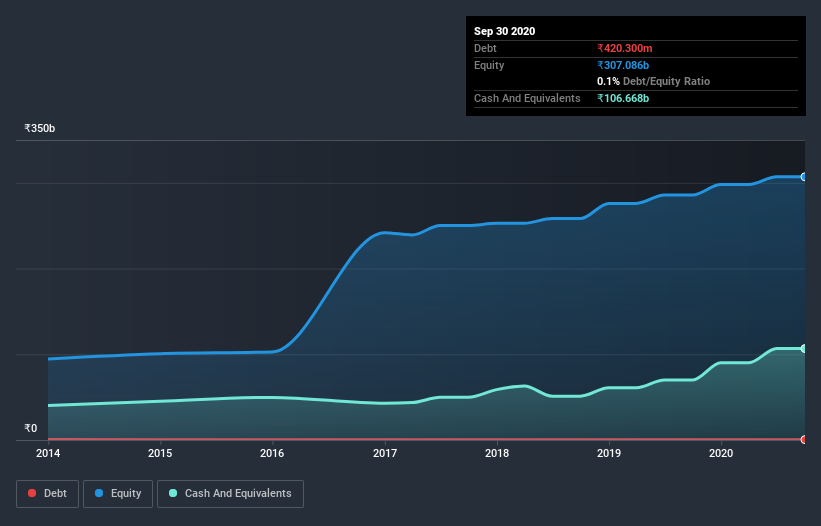Click the ₹350b y-axis label

tap(40, 128)
